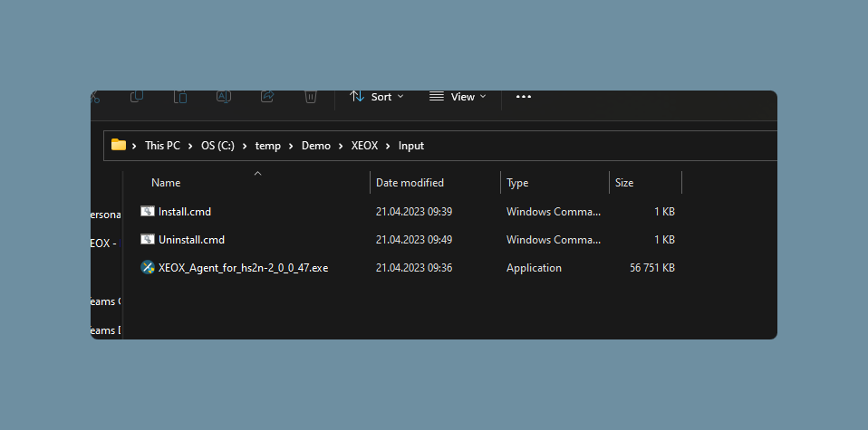Click the 1 KB size of Uninstall.cmd
Viewport: 868px width, 430px height.
pyautogui.click(x=664, y=240)
